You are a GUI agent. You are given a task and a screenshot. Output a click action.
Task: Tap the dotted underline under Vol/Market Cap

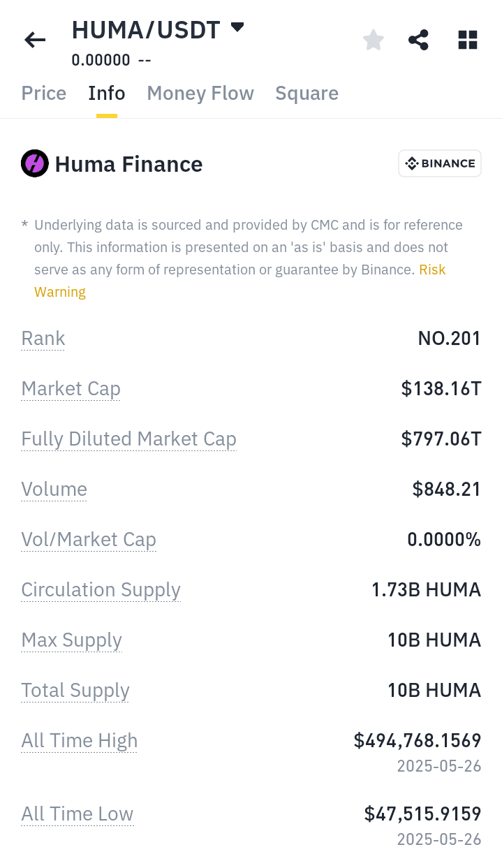pyautogui.click(x=88, y=549)
